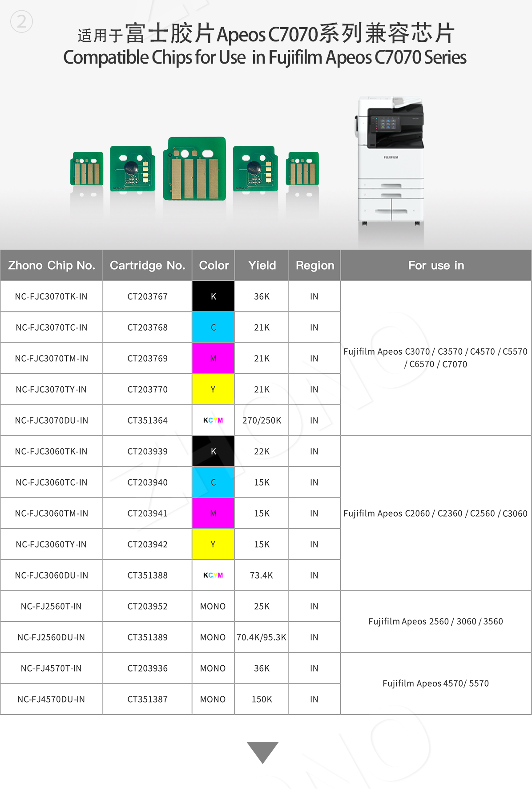Click cartridge number CT351364

click(147, 421)
